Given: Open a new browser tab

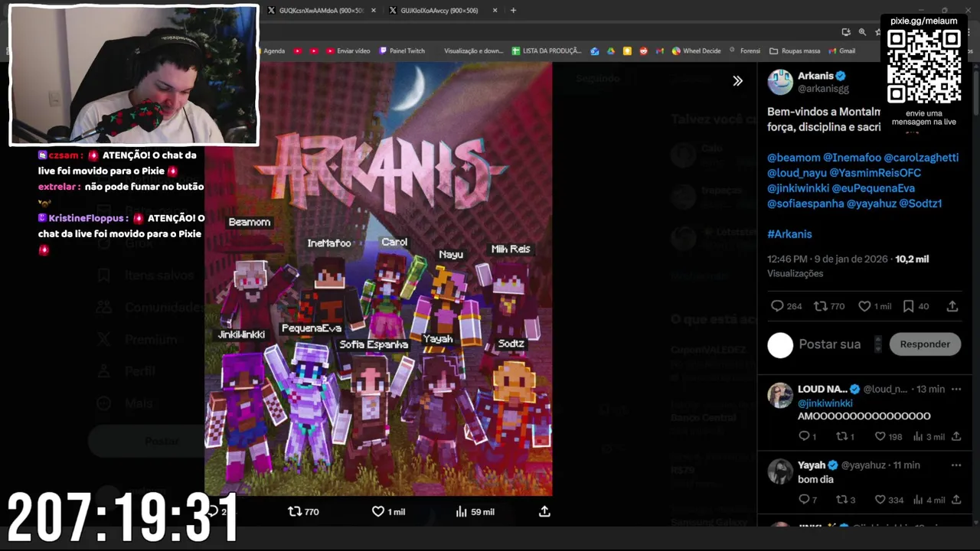Looking at the screenshot, I should pos(513,10).
